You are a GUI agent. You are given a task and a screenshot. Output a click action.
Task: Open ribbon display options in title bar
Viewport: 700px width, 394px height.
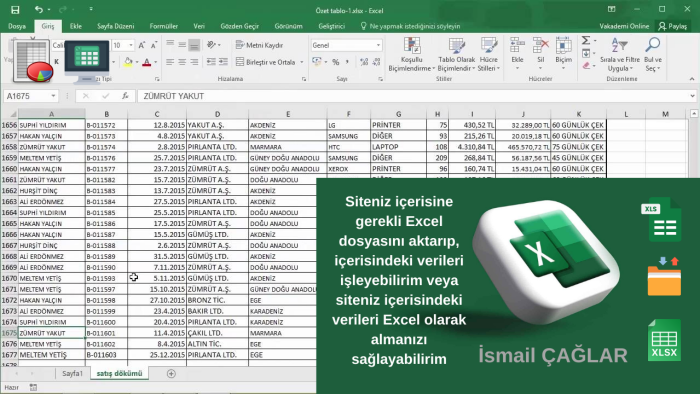[612, 9]
